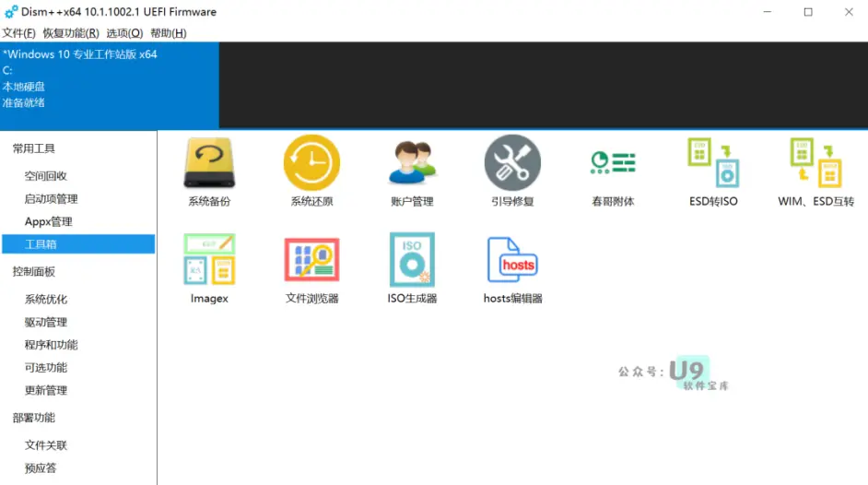This screenshot has width=868, height=485.
Task: Close the Dism++ window
Action: [849, 12]
